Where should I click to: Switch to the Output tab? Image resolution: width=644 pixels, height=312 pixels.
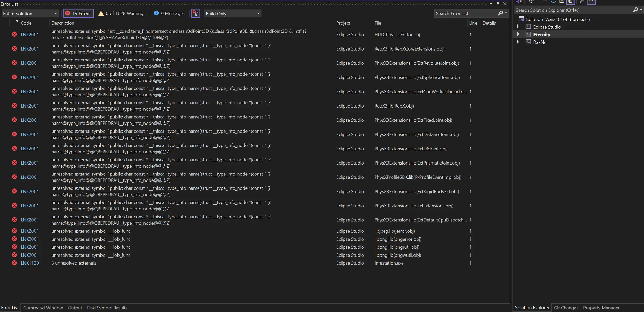[x=75, y=308]
